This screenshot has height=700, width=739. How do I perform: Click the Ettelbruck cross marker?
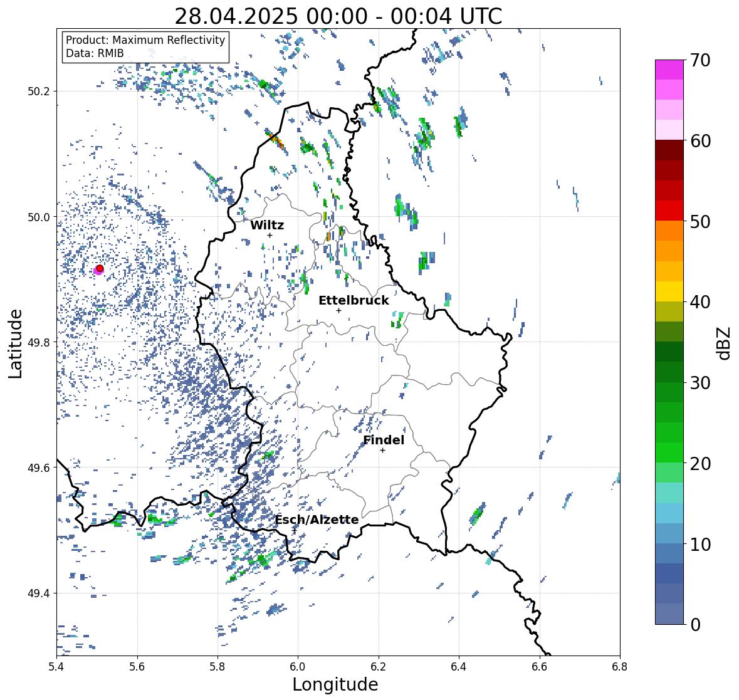pyautogui.click(x=338, y=310)
